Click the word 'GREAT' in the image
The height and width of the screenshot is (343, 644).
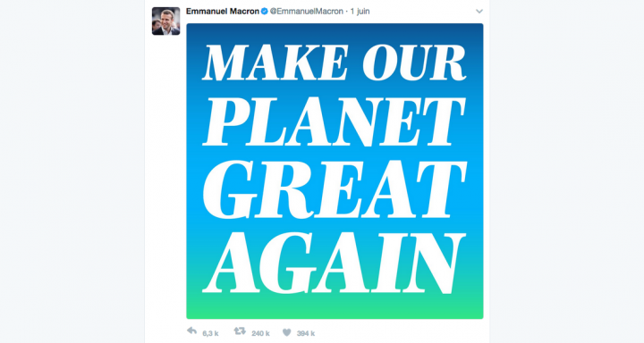[335, 189]
